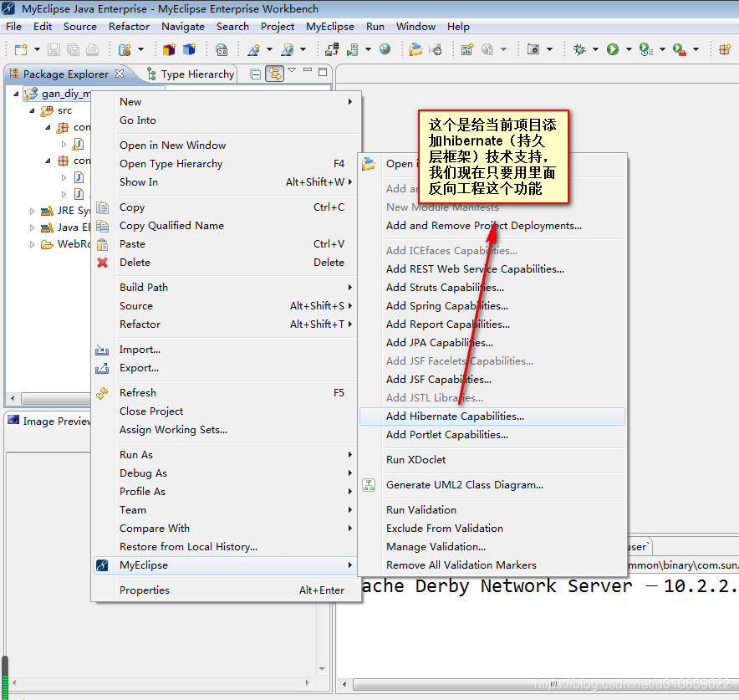Select the Image Preview tab
The height and width of the screenshot is (700, 739).
[x=49, y=421]
